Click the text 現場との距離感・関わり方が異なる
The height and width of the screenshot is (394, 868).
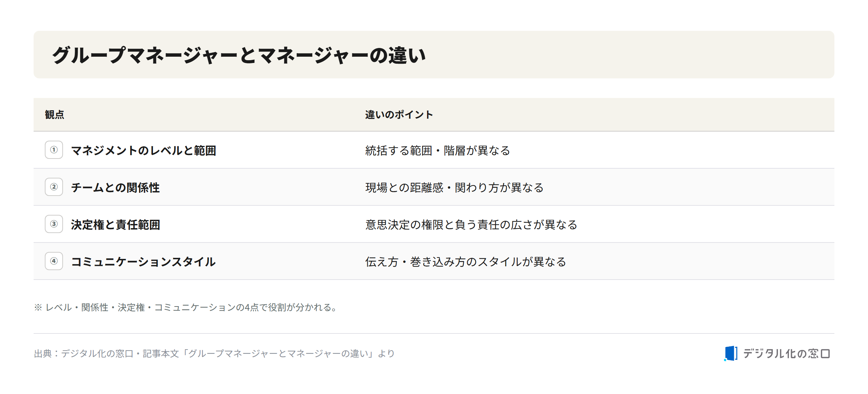454,188
